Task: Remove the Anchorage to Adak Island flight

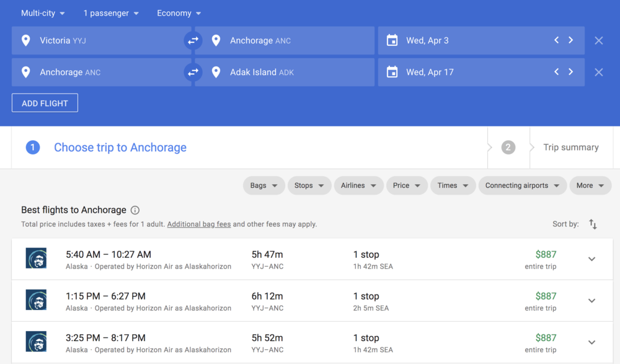Action: coord(598,73)
